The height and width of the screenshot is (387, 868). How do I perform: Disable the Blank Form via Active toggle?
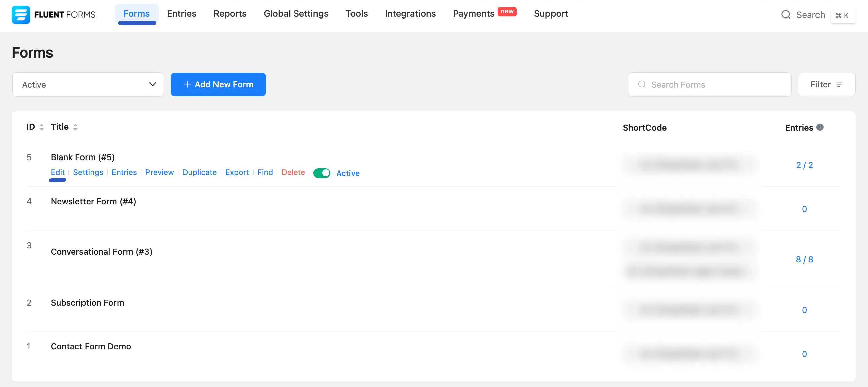[x=322, y=173]
